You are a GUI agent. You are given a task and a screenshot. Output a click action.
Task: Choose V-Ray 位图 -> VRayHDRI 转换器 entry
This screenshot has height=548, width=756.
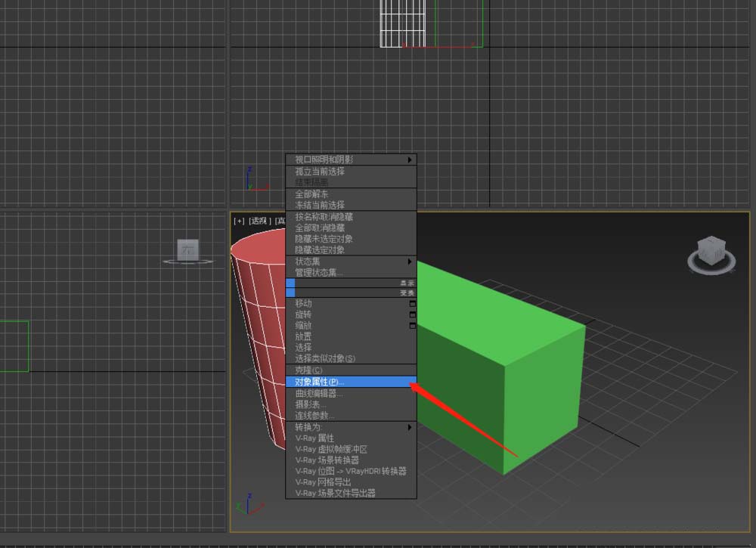coord(351,472)
